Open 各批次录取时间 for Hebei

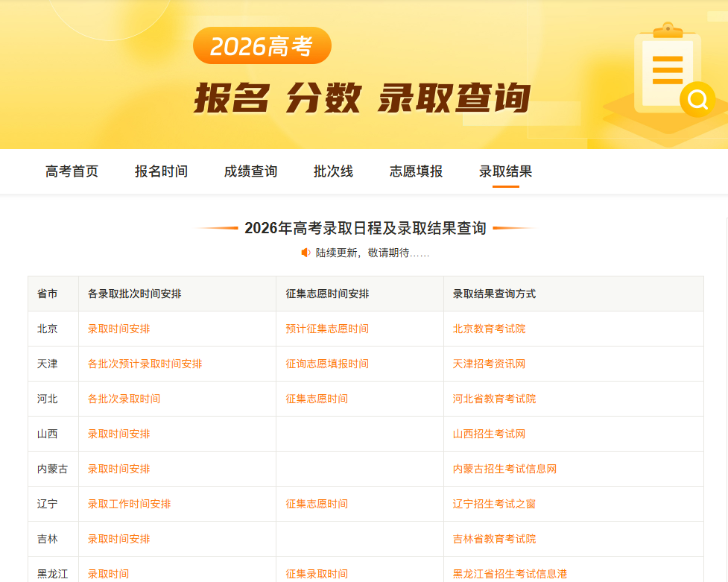tap(124, 399)
